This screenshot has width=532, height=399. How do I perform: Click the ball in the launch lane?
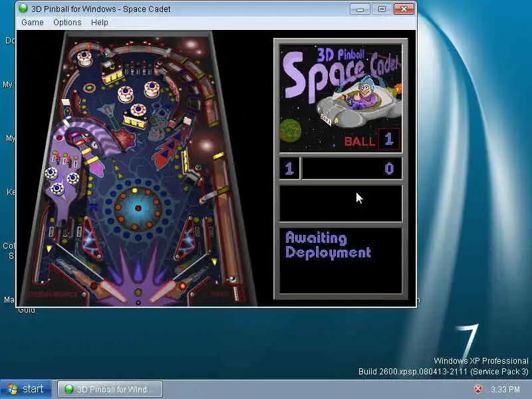(232, 279)
